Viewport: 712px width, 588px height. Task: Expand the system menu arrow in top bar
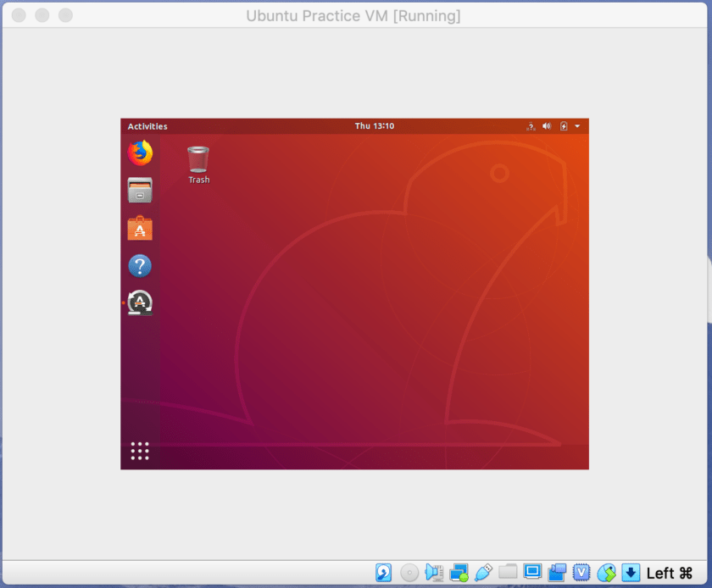(577, 125)
